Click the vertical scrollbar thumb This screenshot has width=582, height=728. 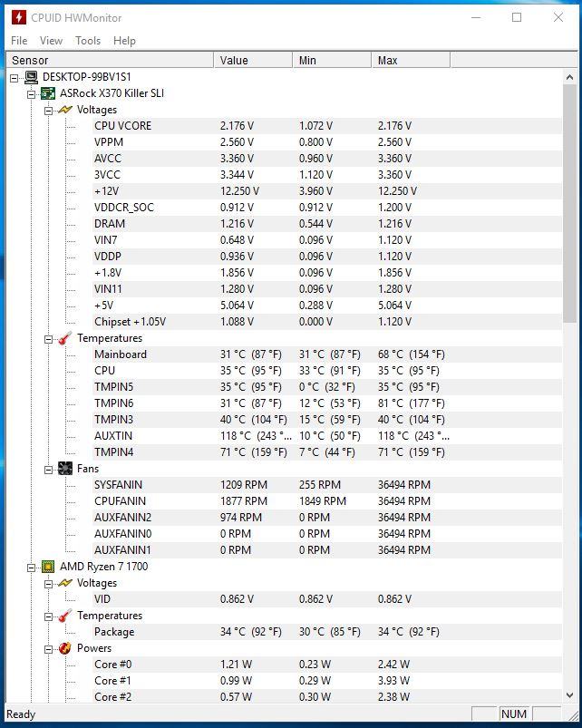[x=569, y=203]
